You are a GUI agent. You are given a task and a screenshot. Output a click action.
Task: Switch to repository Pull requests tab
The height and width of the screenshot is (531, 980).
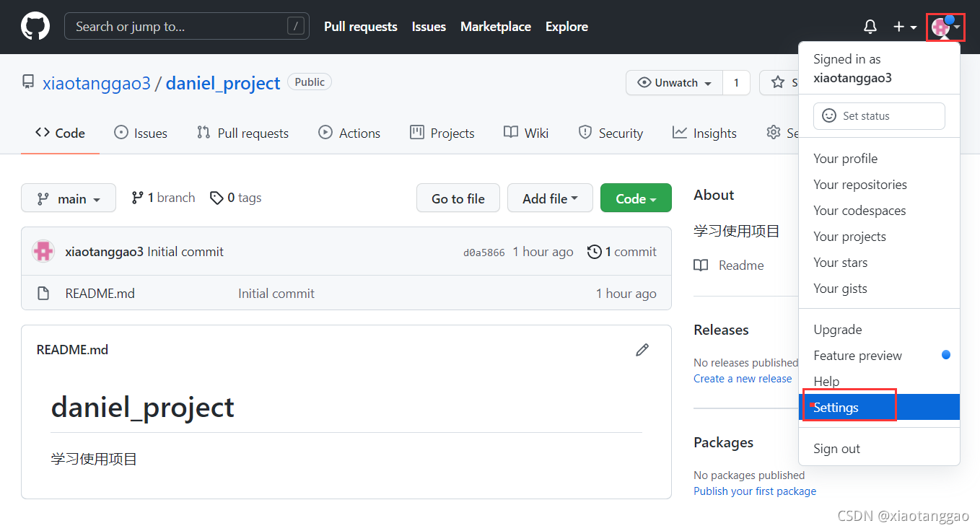(x=242, y=133)
